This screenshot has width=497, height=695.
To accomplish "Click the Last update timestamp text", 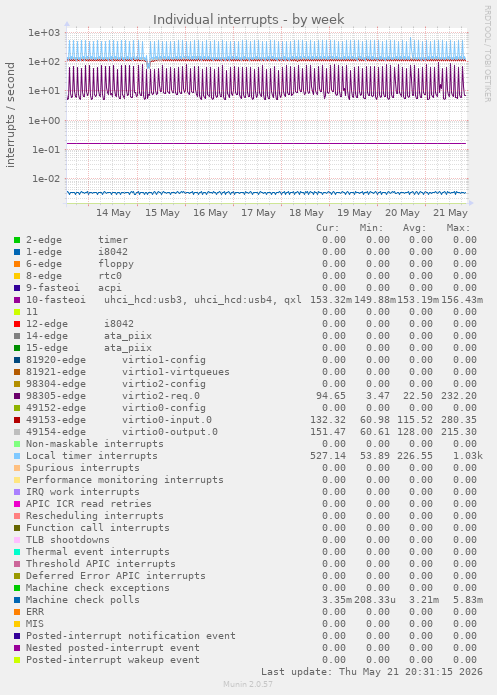I will point(372,672).
